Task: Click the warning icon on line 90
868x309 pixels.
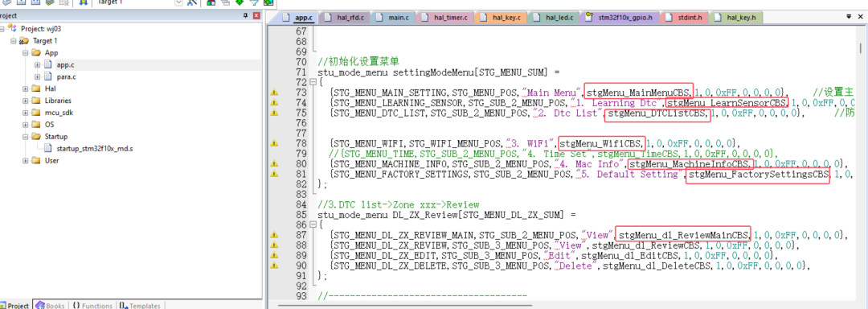Action: pos(273,266)
